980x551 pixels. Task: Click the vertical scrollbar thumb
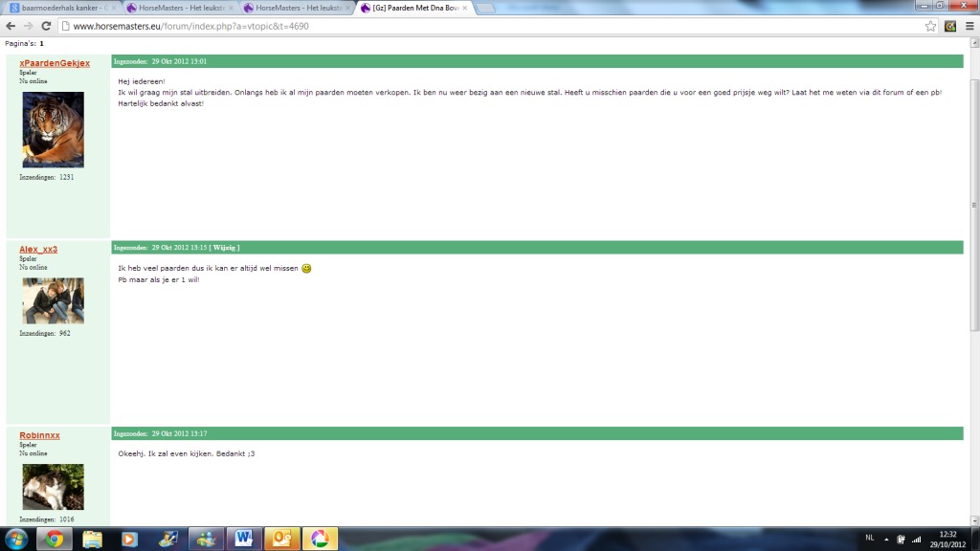click(974, 206)
